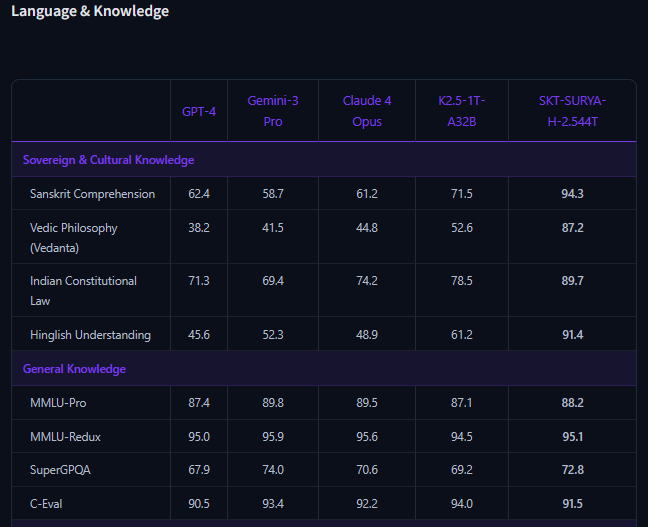Select the GPT-4 column header
This screenshot has width=648, height=527.
199,112
